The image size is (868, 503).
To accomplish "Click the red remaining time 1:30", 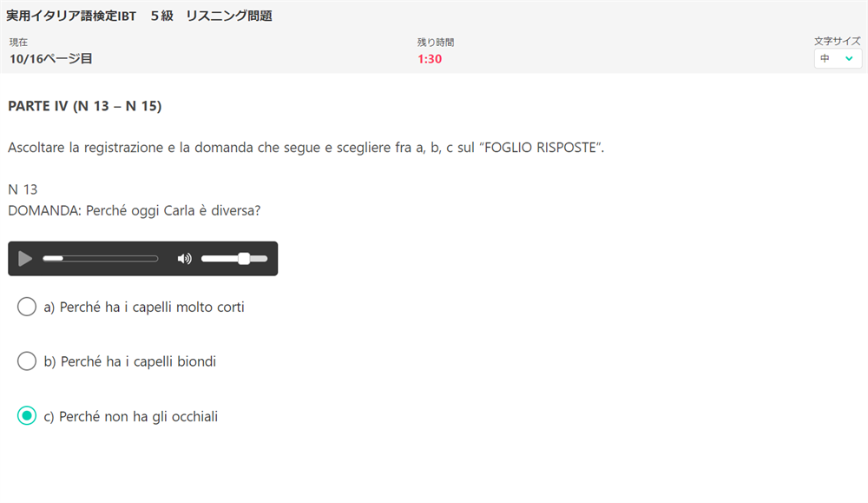I will pos(430,59).
